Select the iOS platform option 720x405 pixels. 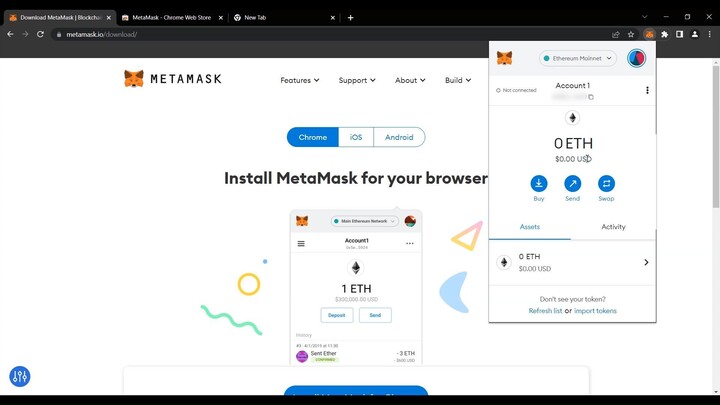tap(356, 137)
